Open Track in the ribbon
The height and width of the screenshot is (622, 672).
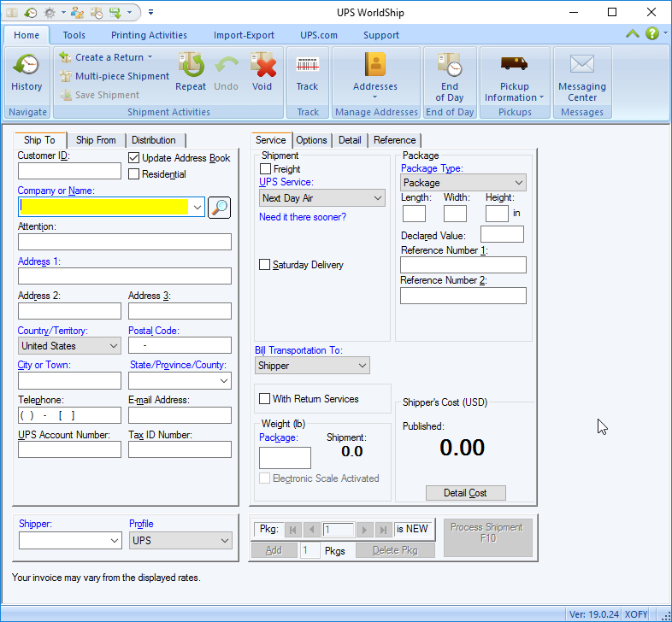(307, 72)
